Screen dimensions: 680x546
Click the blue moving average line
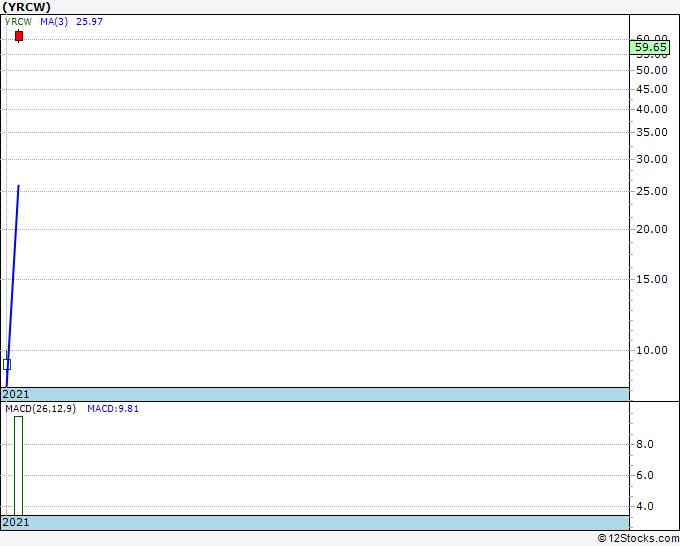tap(13, 285)
